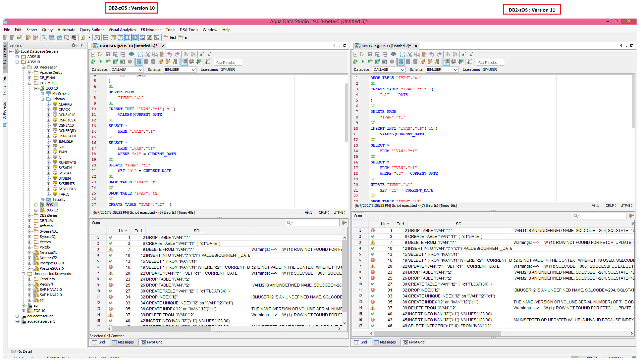The width and height of the screenshot is (644, 360).
Task: Collapse the DB_Regression folder node
Action: [x=24, y=67]
